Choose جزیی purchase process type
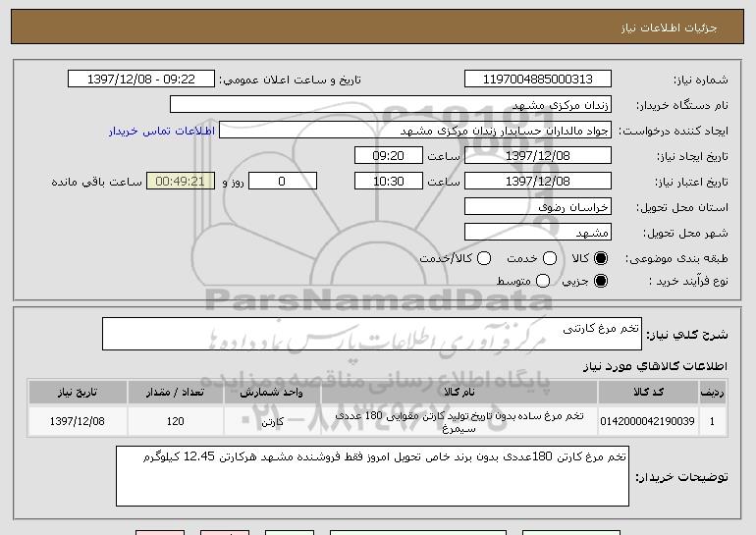The height and width of the screenshot is (535, 756). click(x=601, y=281)
